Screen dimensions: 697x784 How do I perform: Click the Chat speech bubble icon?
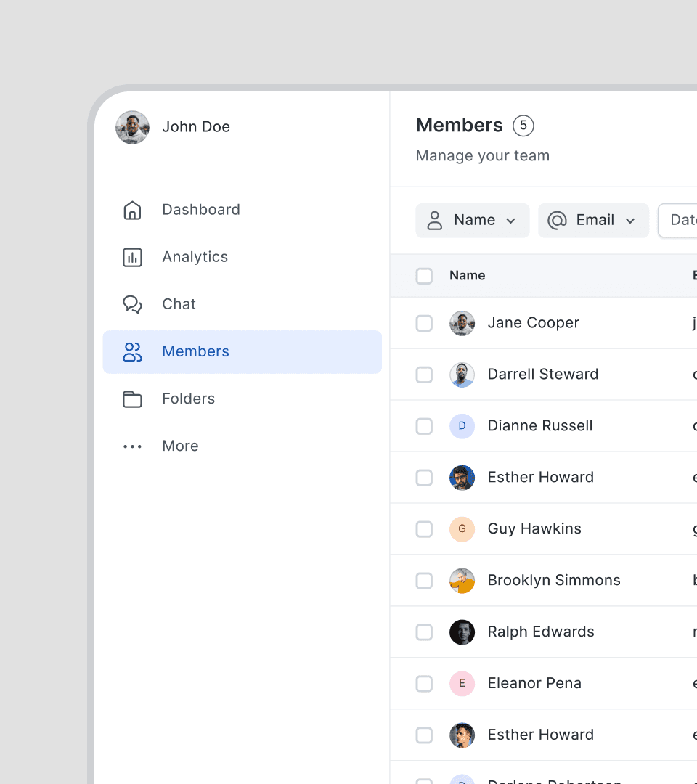coord(133,304)
